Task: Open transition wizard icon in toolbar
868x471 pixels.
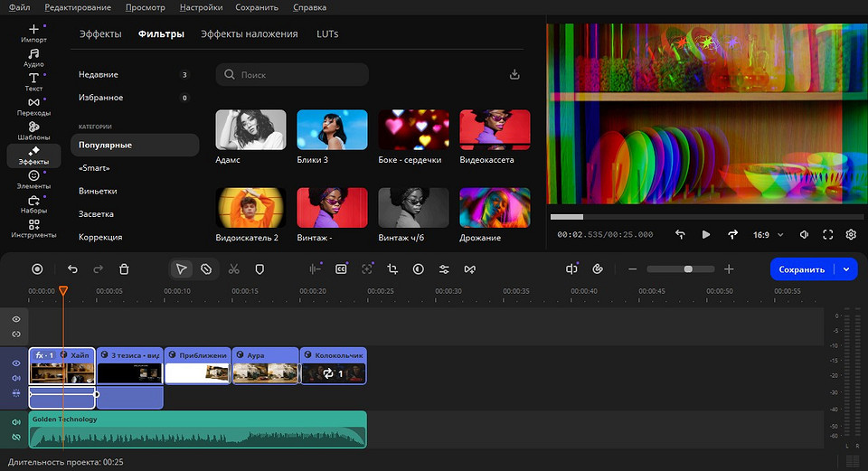Action: [470, 269]
